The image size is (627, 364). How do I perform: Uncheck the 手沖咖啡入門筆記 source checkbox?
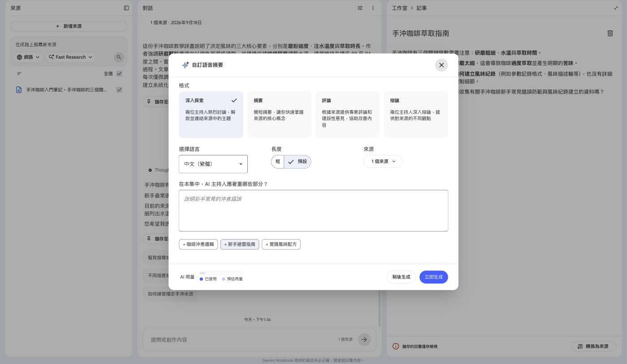[x=119, y=90]
